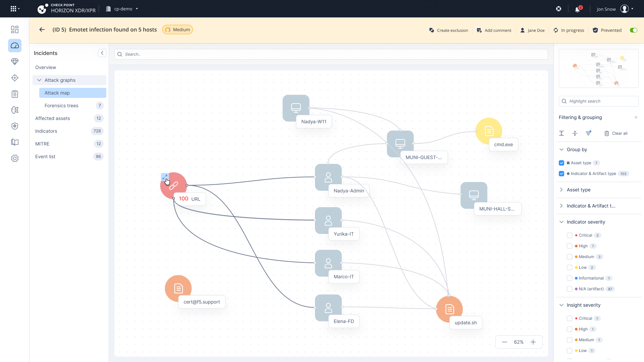Viewport: 644px width, 362px height.
Task: Click the cmd.exe yellow file node
Action: coord(489,131)
